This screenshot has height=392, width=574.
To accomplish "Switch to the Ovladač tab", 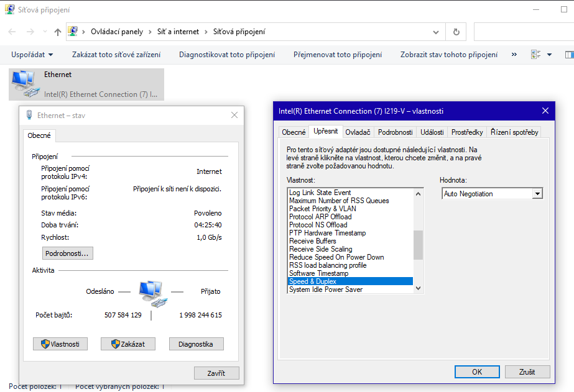I will pyautogui.click(x=358, y=132).
